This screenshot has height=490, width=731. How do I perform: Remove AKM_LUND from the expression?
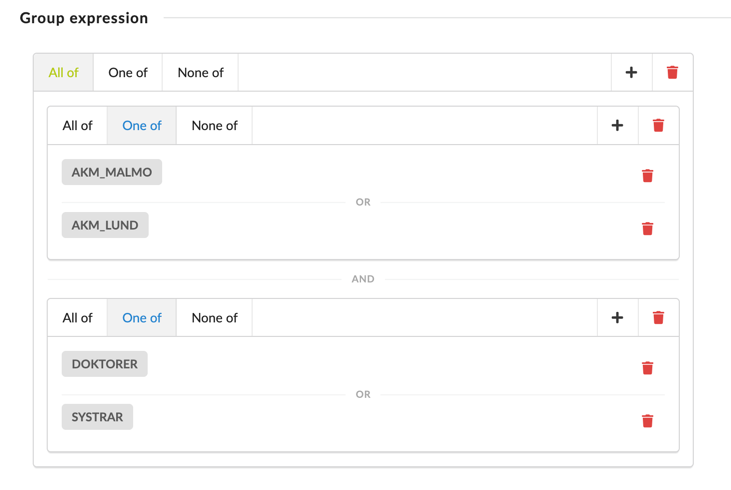[647, 228]
